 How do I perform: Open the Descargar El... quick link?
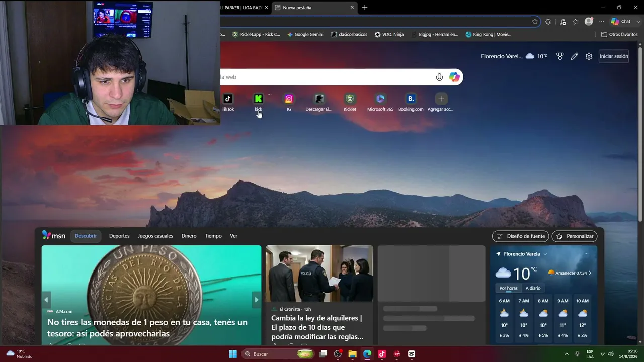coord(319,102)
